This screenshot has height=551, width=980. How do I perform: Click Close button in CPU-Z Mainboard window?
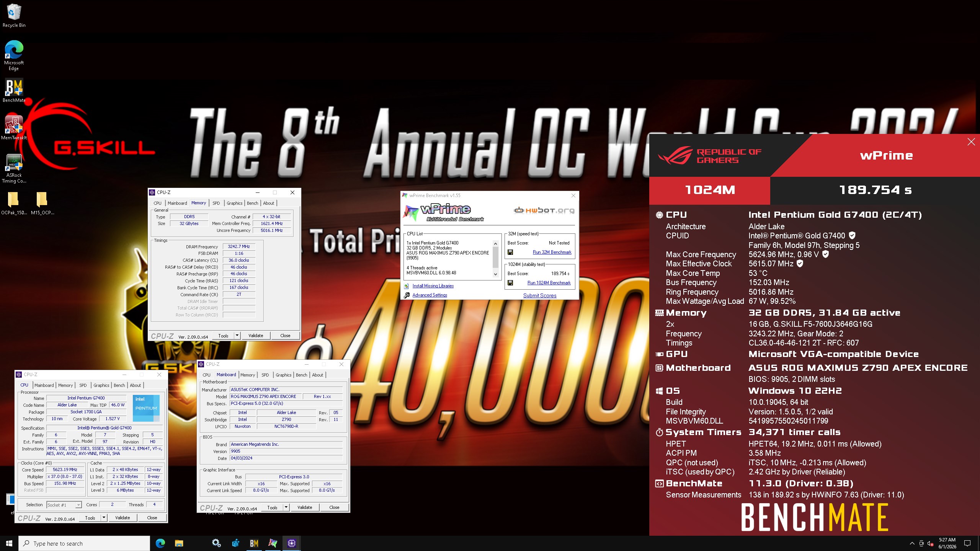[334, 507]
